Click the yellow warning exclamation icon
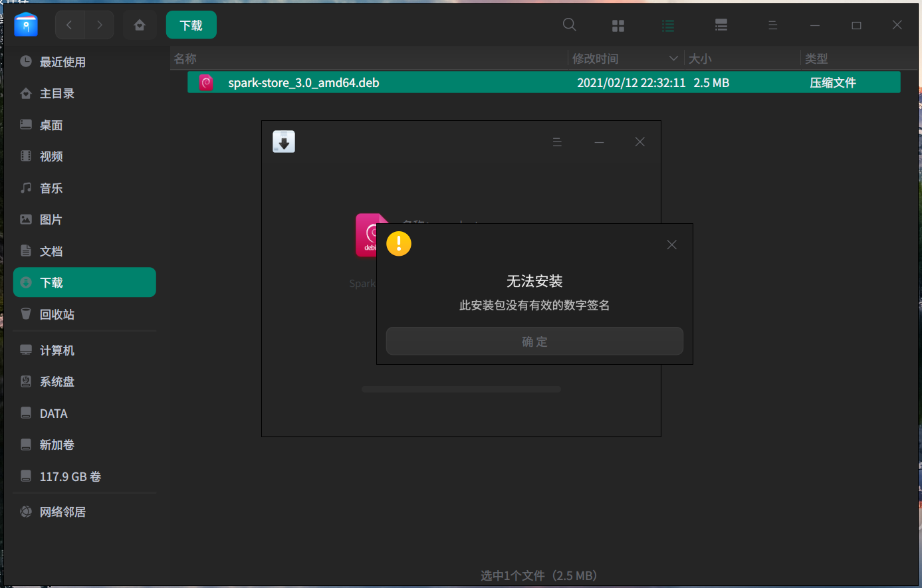This screenshot has height=588, width=922. click(399, 244)
